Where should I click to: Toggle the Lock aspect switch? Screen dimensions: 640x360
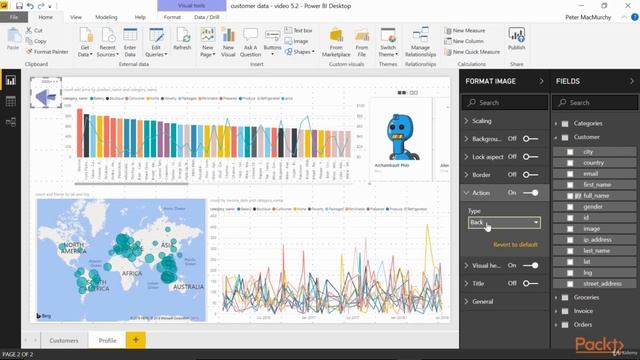(x=530, y=157)
